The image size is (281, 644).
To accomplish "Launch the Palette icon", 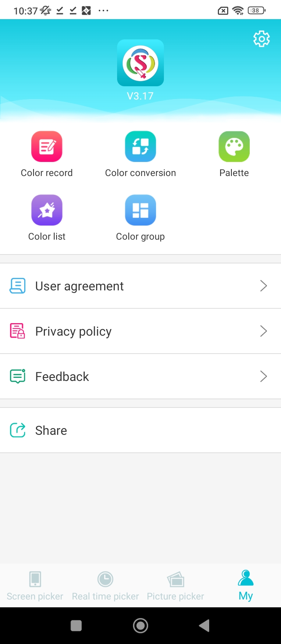I will (234, 146).
